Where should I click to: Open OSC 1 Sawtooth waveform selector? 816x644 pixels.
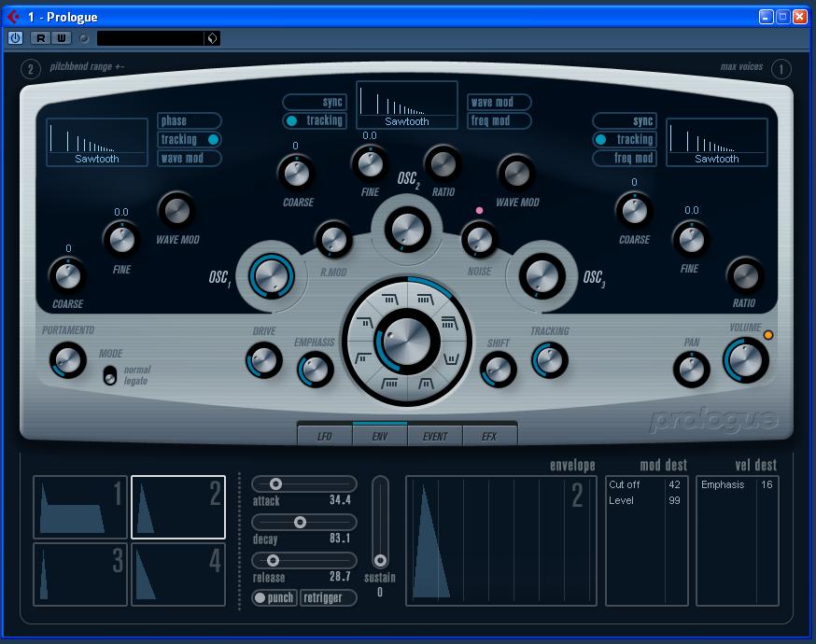coord(97,142)
